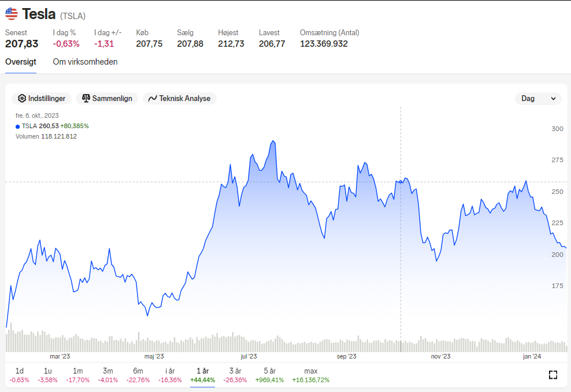
Task: Click the 300 price axis label
Action: [557, 129]
